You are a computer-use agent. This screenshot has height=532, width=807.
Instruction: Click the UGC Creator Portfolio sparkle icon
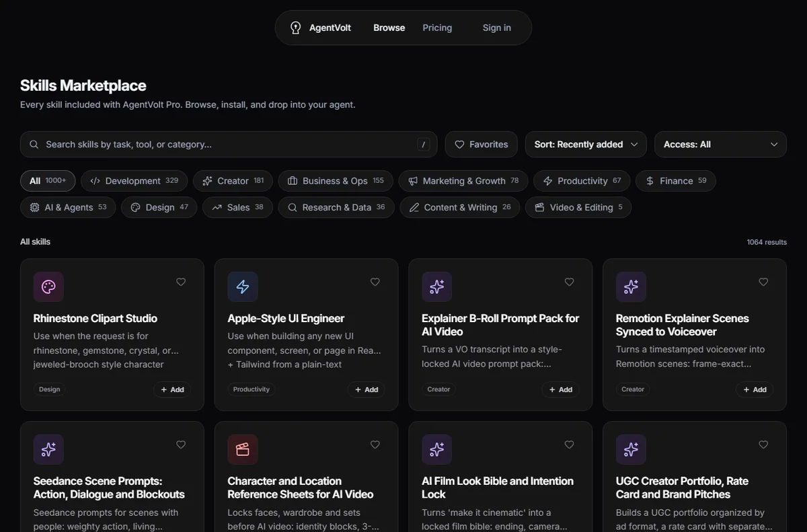click(631, 449)
